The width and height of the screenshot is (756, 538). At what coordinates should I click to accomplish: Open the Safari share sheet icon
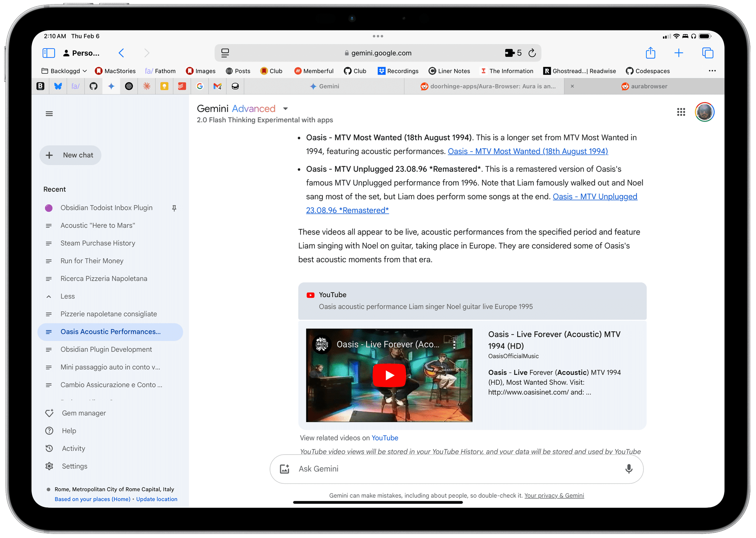[x=650, y=53]
